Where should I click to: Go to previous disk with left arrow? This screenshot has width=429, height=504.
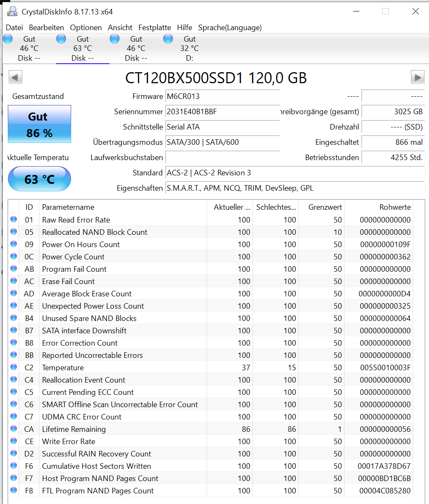[15, 77]
